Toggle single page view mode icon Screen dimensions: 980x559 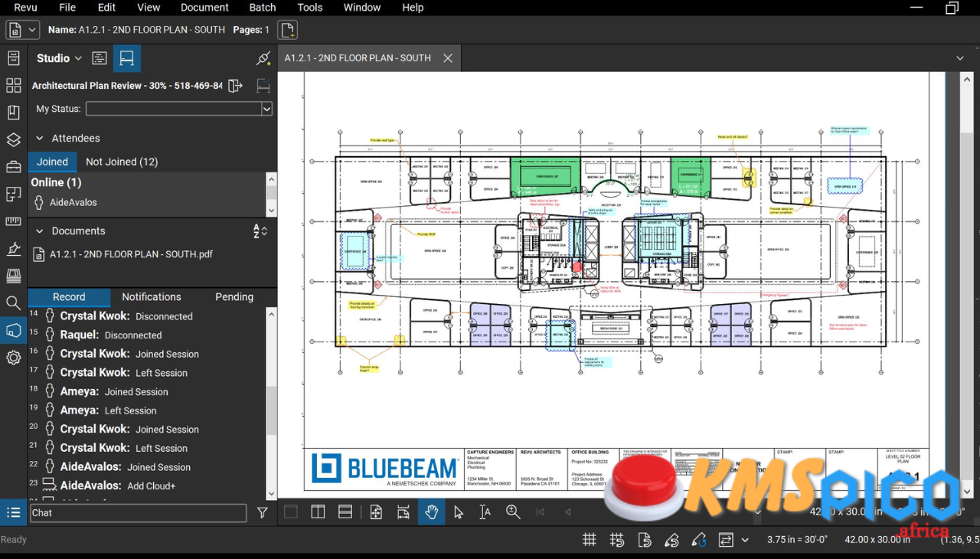(290, 512)
